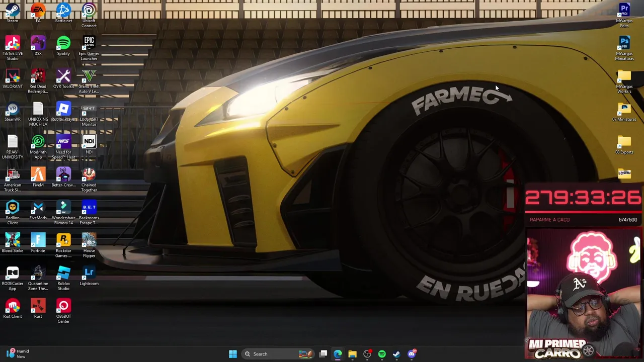
Task: Open the OVR Toolkit shortcut
Action: pyautogui.click(x=63, y=78)
